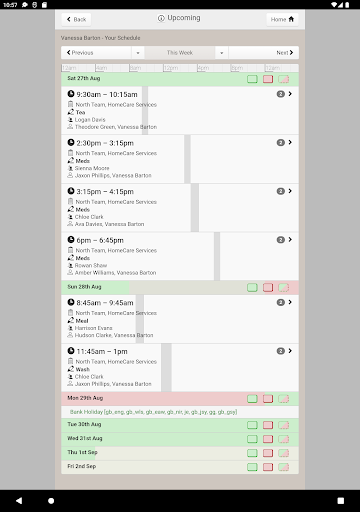Click the red box for Fri 2nd Sep
This screenshot has width=360, height=512.
(x=268, y=467)
